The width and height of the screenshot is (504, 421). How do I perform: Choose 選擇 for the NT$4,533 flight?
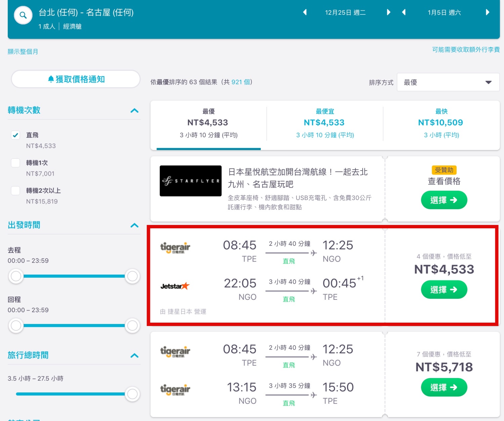(444, 289)
